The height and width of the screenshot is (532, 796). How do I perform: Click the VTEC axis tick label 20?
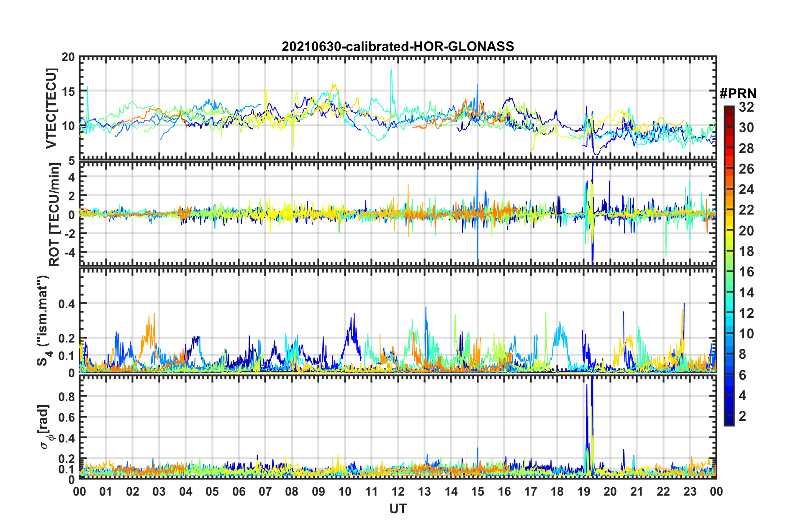click(68, 57)
